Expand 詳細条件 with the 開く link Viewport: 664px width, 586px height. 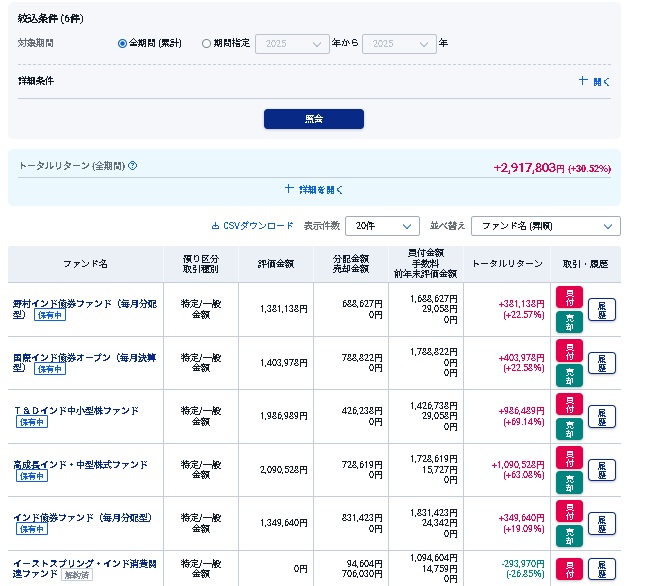pyautogui.click(x=594, y=81)
